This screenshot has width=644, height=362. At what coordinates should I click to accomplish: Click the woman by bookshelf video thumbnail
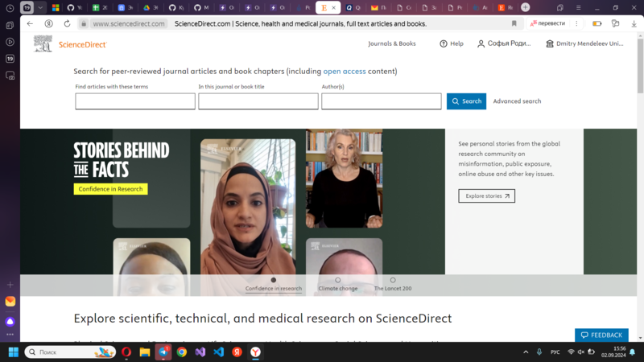[x=345, y=179]
